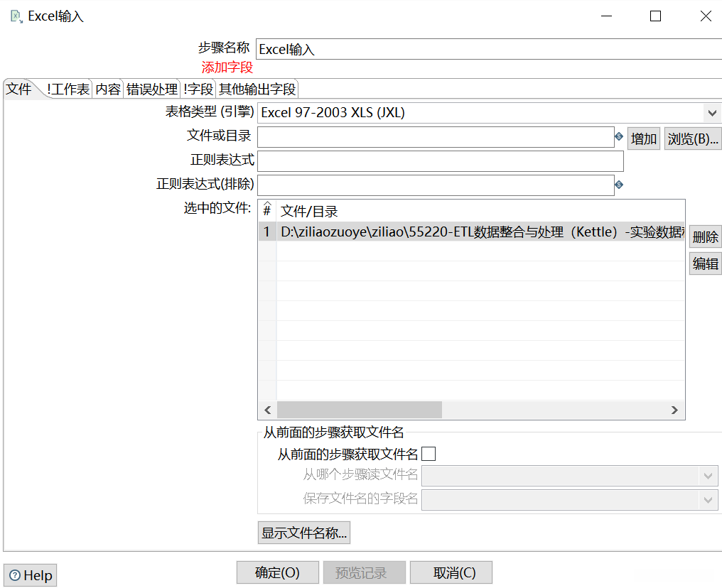The image size is (722, 588).
Task: Switch to the !工作表 tab
Action: (68, 89)
